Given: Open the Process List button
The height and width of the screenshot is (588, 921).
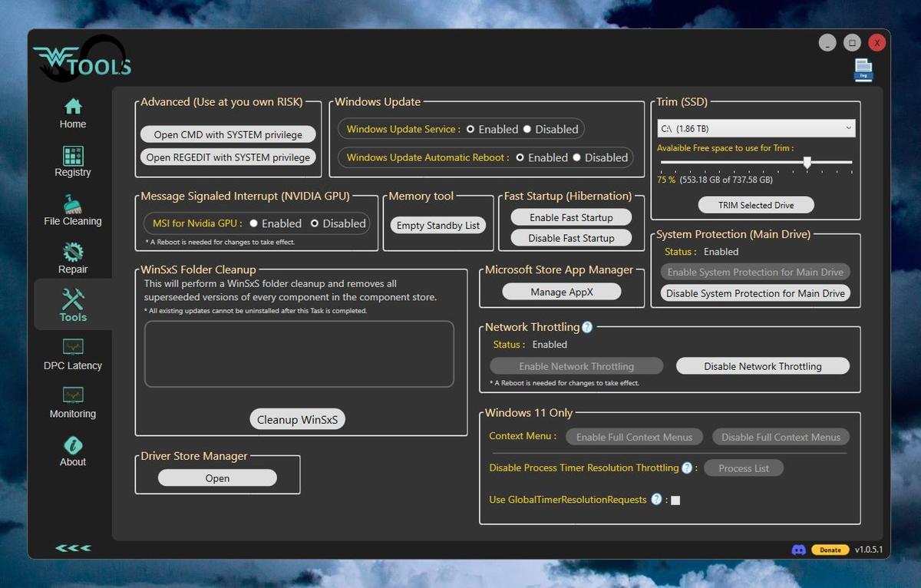Looking at the screenshot, I should point(744,468).
